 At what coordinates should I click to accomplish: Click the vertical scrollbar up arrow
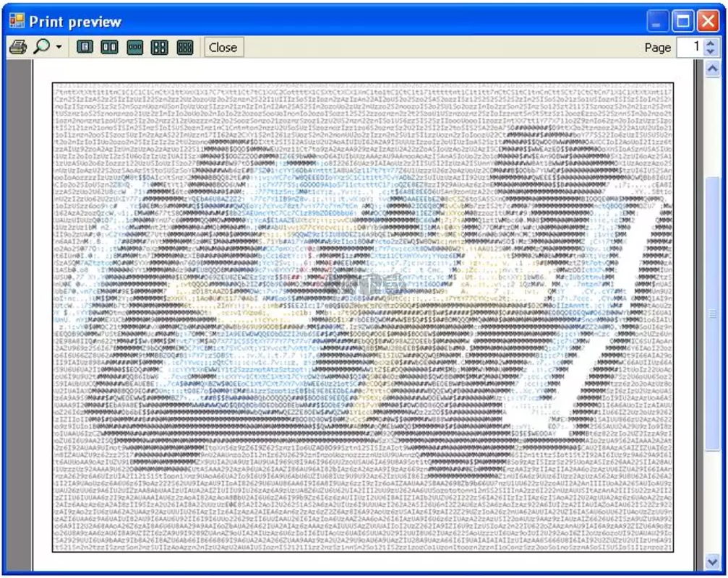click(x=713, y=69)
